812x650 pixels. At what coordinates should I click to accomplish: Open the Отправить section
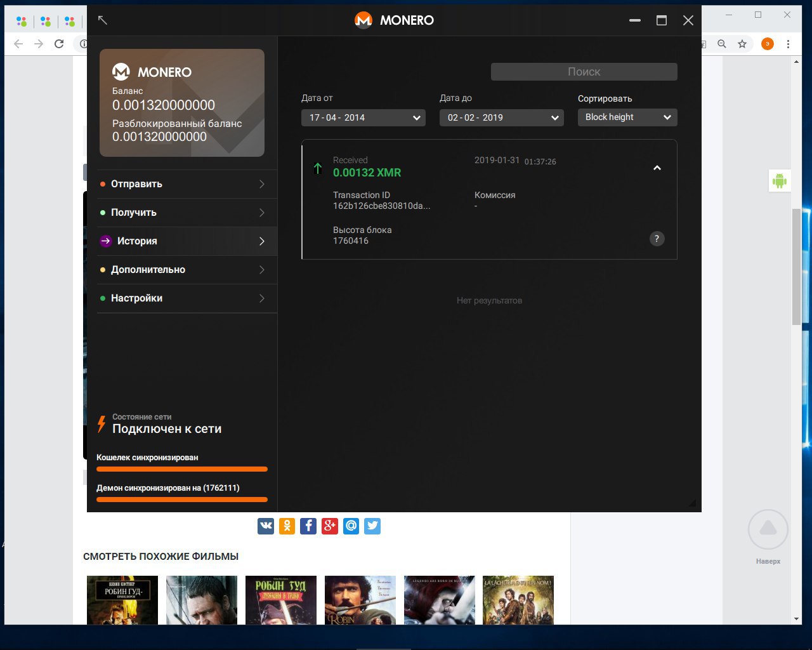[187, 184]
